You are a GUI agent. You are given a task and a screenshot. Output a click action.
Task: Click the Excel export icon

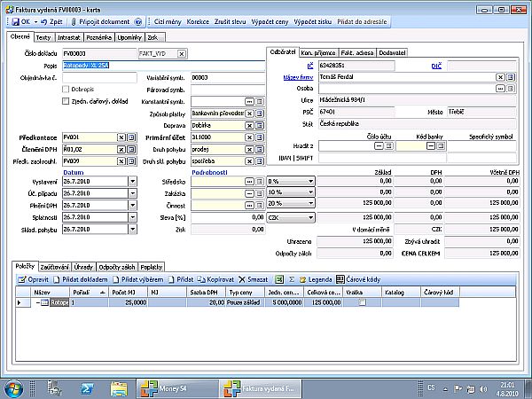point(279,279)
